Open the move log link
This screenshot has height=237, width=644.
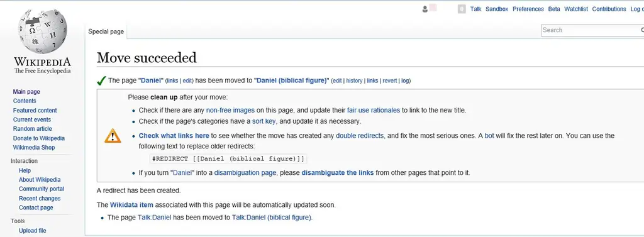point(406,81)
